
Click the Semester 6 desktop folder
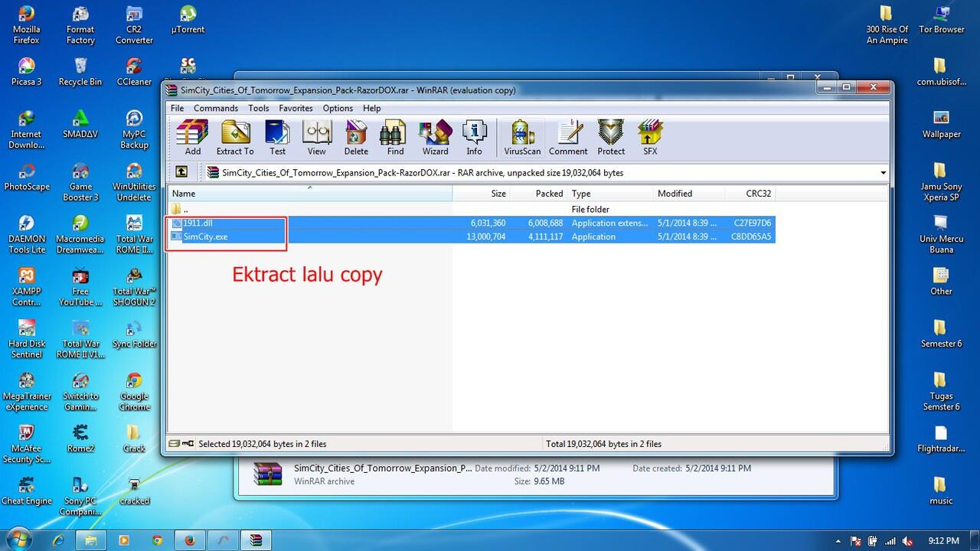(x=941, y=334)
